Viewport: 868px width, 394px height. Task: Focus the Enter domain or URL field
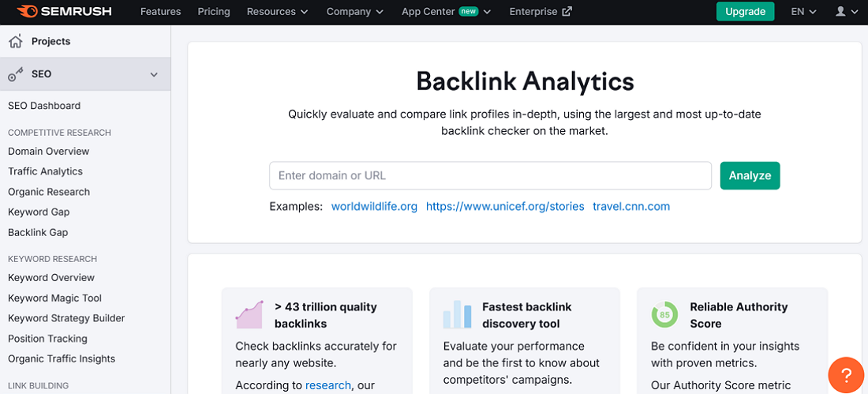(x=490, y=175)
